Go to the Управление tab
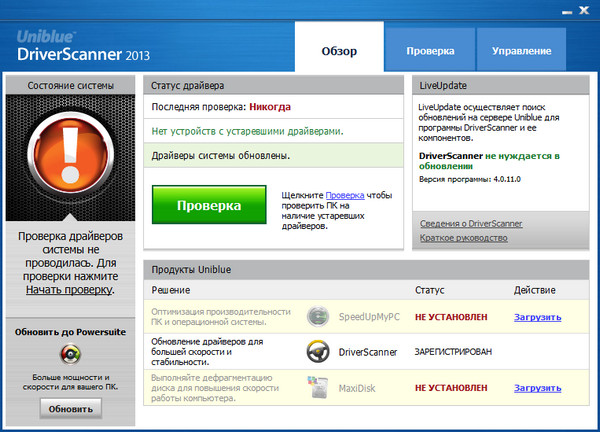This screenshot has height=432, width=600. tap(521, 49)
